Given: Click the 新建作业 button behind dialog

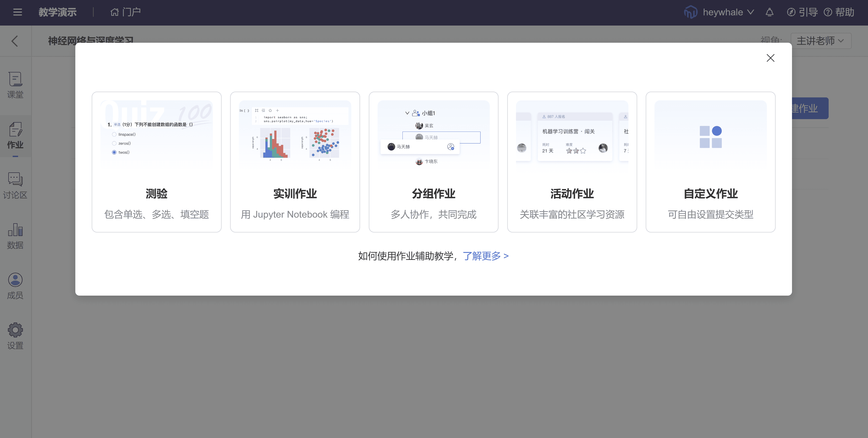Looking at the screenshot, I should click(x=810, y=108).
